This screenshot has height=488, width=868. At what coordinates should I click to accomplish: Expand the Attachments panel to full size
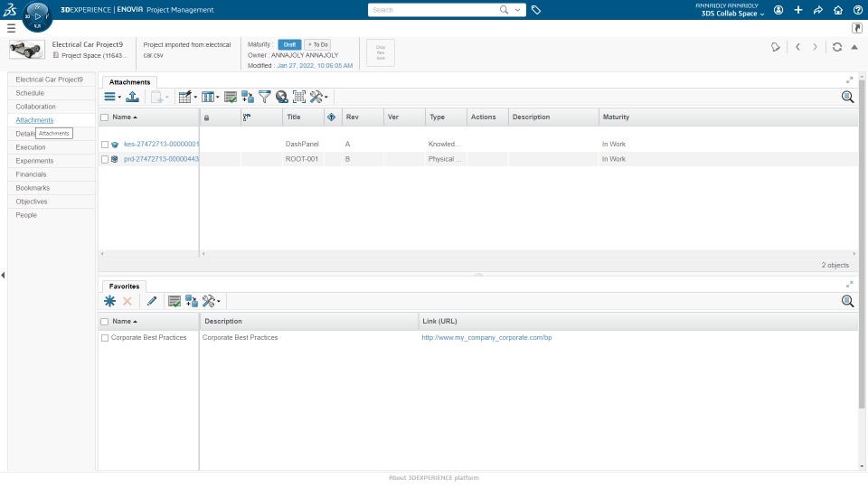point(849,80)
